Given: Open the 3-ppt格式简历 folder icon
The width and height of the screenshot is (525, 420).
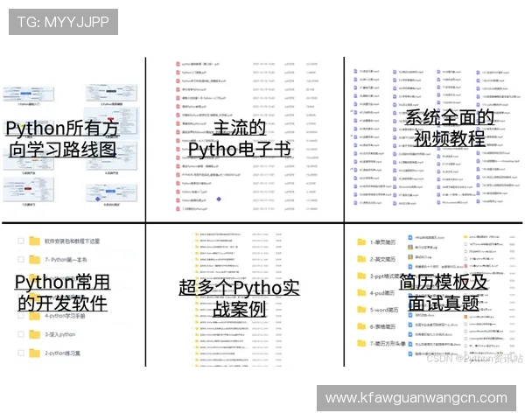Looking at the screenshot, I should 361,276.
